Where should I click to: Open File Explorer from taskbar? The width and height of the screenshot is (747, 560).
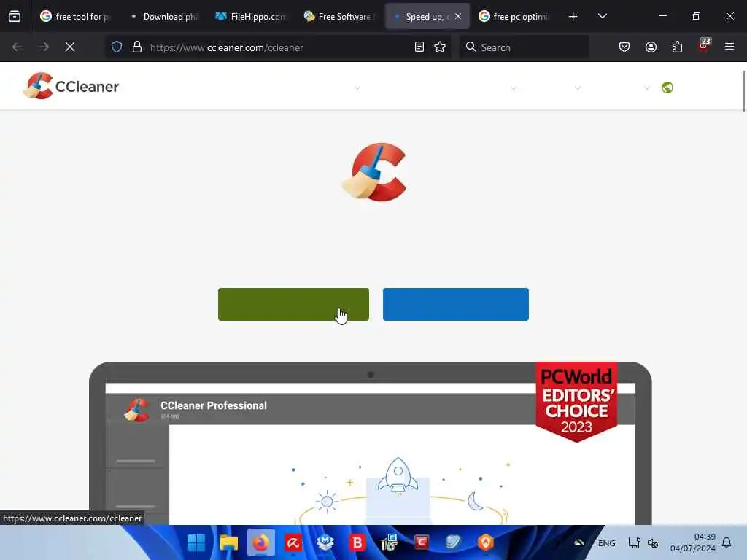pyautogui.click(x=228, y=542)
